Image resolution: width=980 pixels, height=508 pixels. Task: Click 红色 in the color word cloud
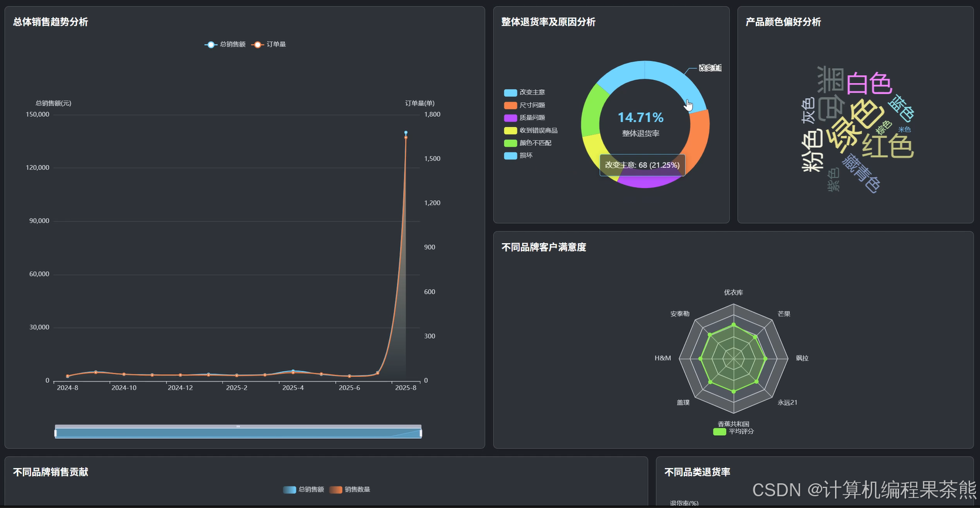[x=887, y=146]
